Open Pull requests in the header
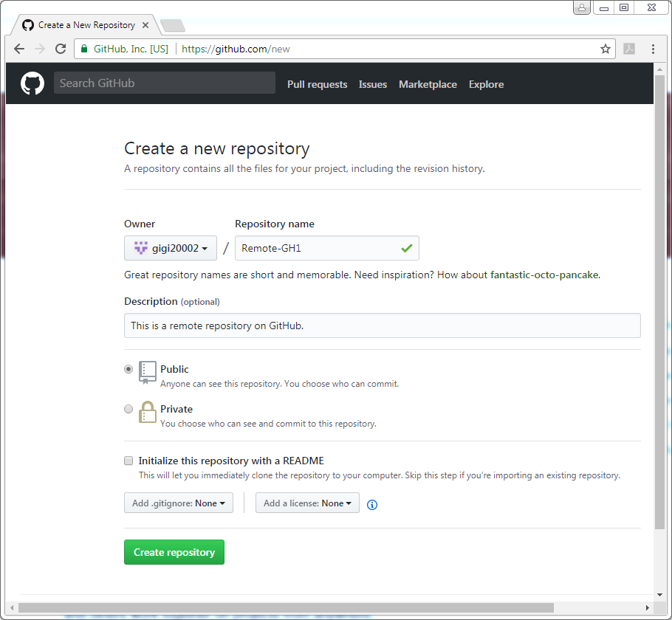Screen dimensions: 672x620 pyautogui.click(x=317, y=84)
